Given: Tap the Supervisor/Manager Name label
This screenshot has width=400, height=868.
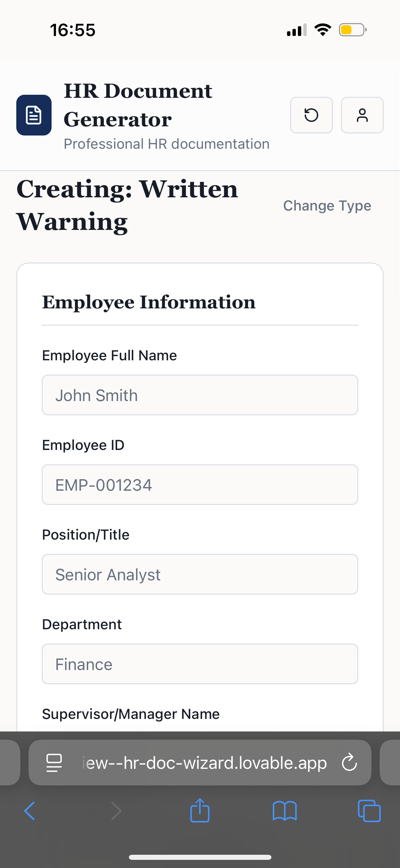Looking at the screenshot, I should pos(131,713).
